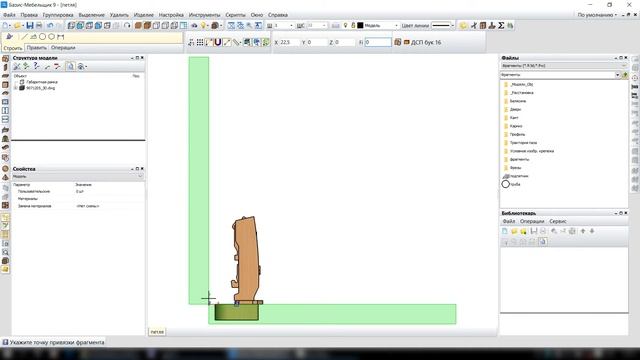This screenshot has width=640, height=360.
Task: Open the Изделие menu
Action: pyautogui.click(x=144, y=15)
